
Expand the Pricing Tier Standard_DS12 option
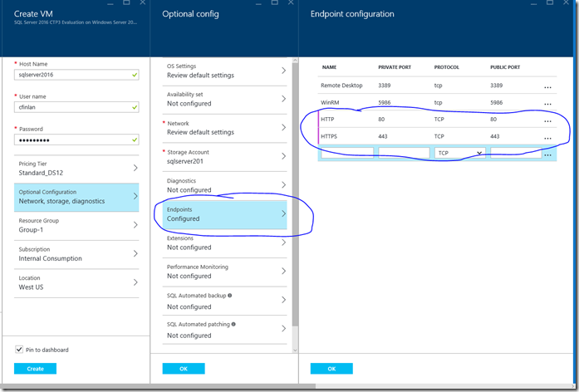(x=76, y=169)
